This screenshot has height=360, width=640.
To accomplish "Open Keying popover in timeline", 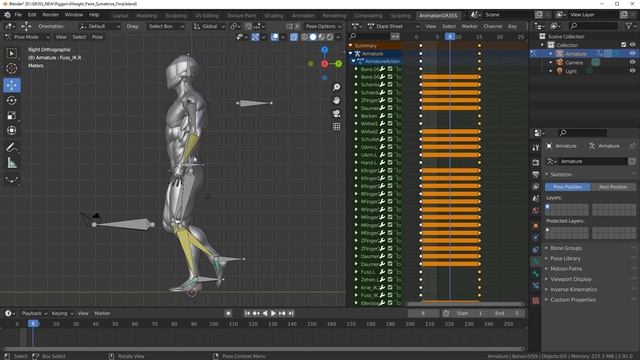I will click(x=62, y=313).
